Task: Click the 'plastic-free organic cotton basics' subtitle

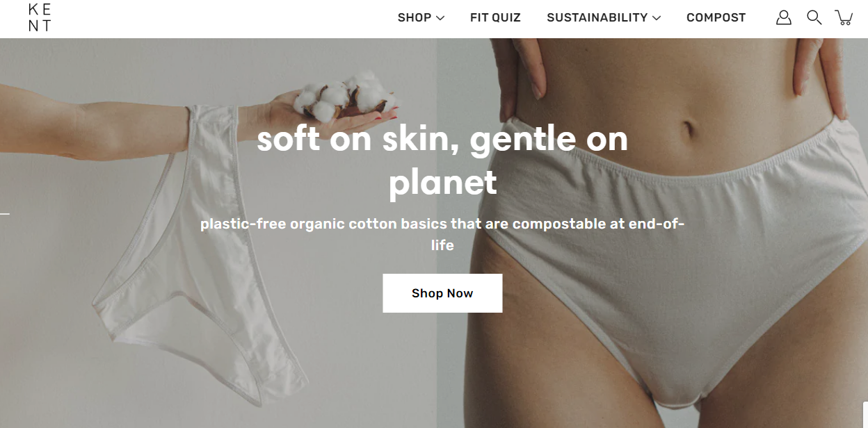Action: (442, 234)
